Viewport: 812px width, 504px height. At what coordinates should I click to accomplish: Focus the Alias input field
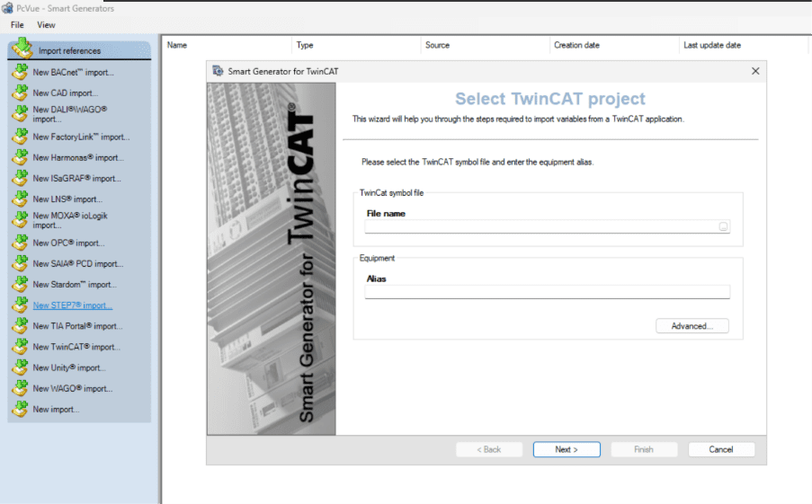[547, 292]
